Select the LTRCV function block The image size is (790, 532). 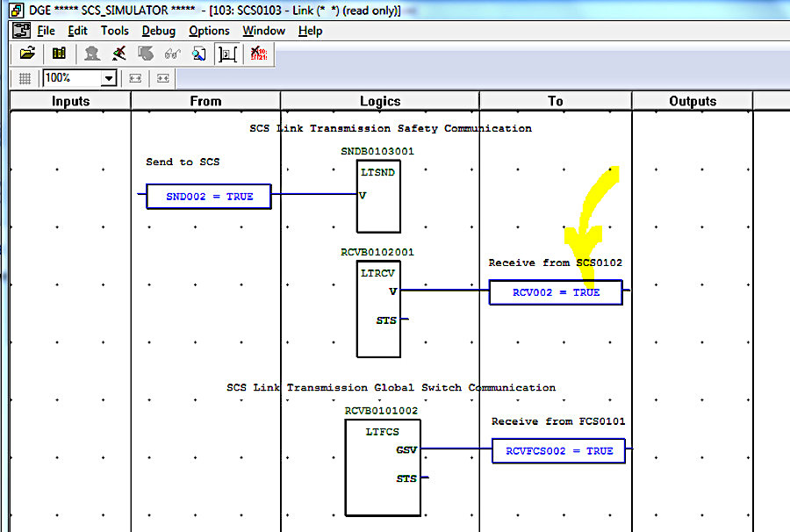tap(378, 309)
